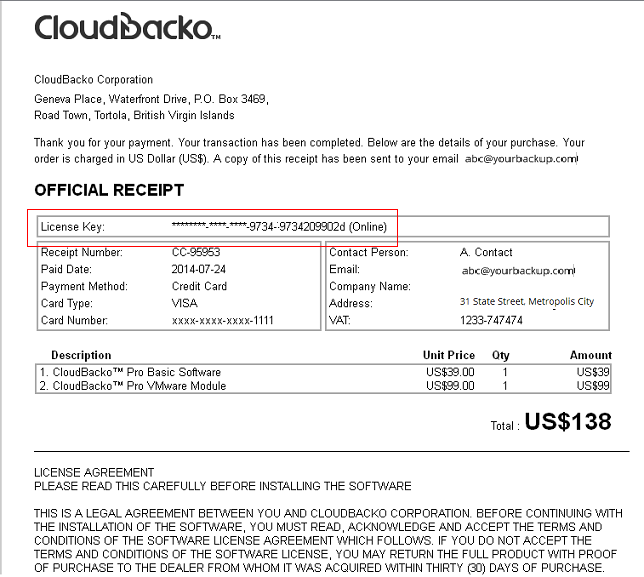
Task: Click the 'VAT:' label
Action: (x=340, y=320)
